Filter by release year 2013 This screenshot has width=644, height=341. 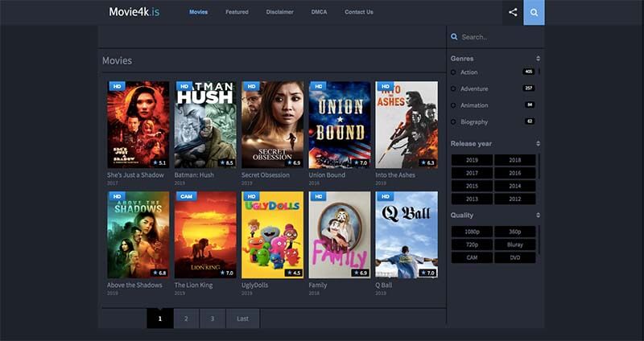pos(472,199)
